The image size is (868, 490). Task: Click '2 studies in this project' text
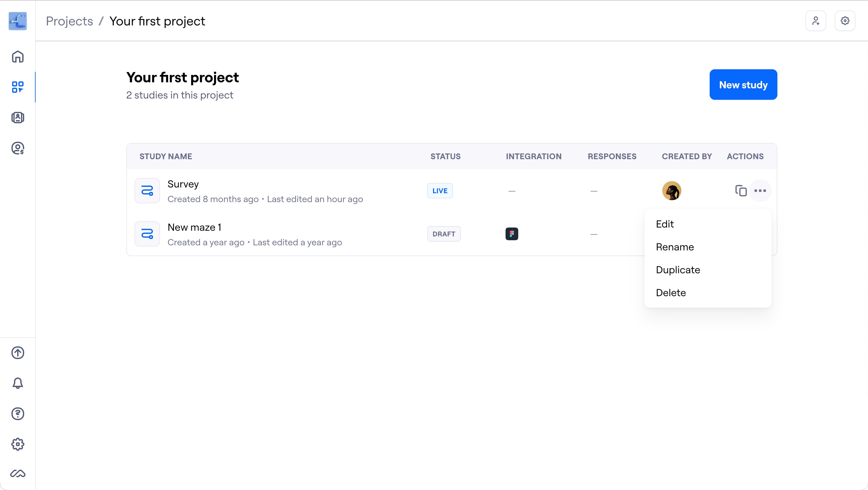point(180,95)
